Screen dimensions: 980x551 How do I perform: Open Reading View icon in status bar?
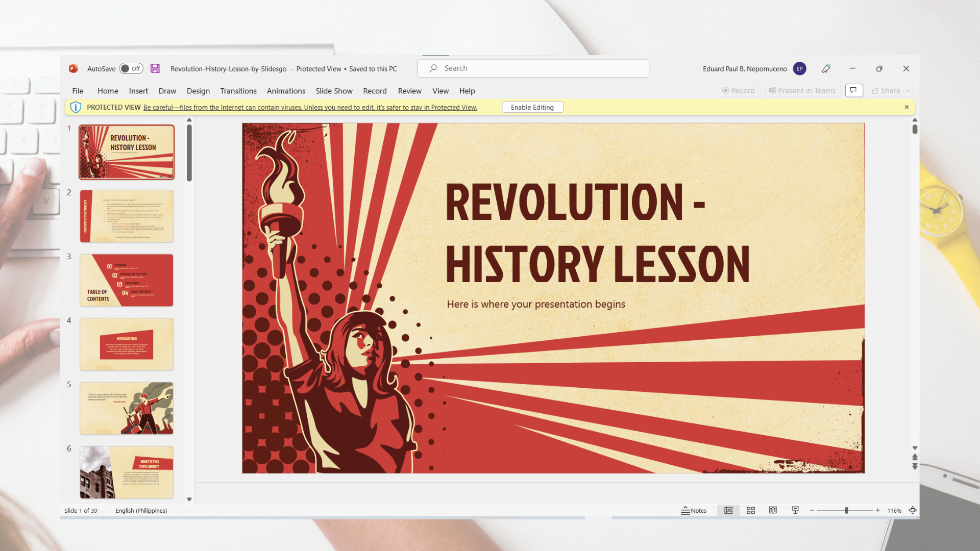tap(773, 510)
